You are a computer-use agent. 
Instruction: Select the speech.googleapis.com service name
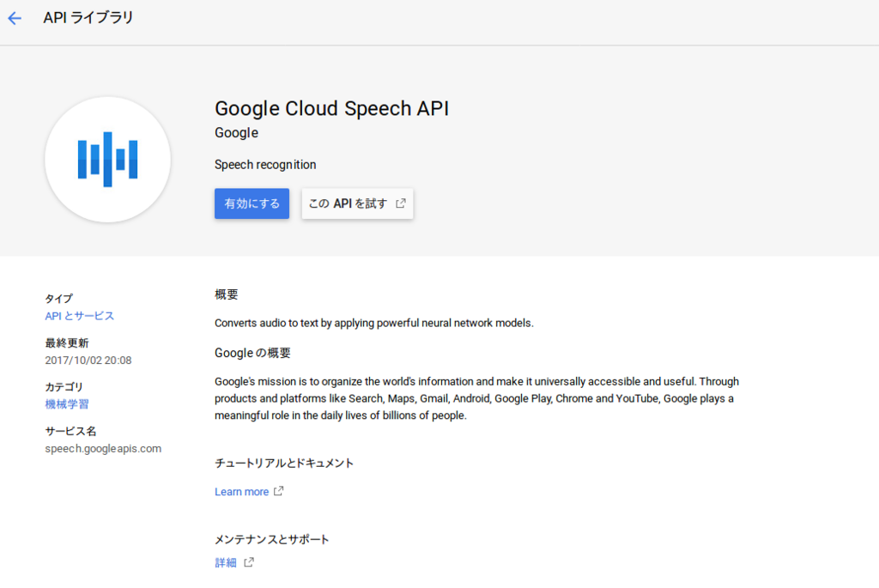(x=103, y=448)
